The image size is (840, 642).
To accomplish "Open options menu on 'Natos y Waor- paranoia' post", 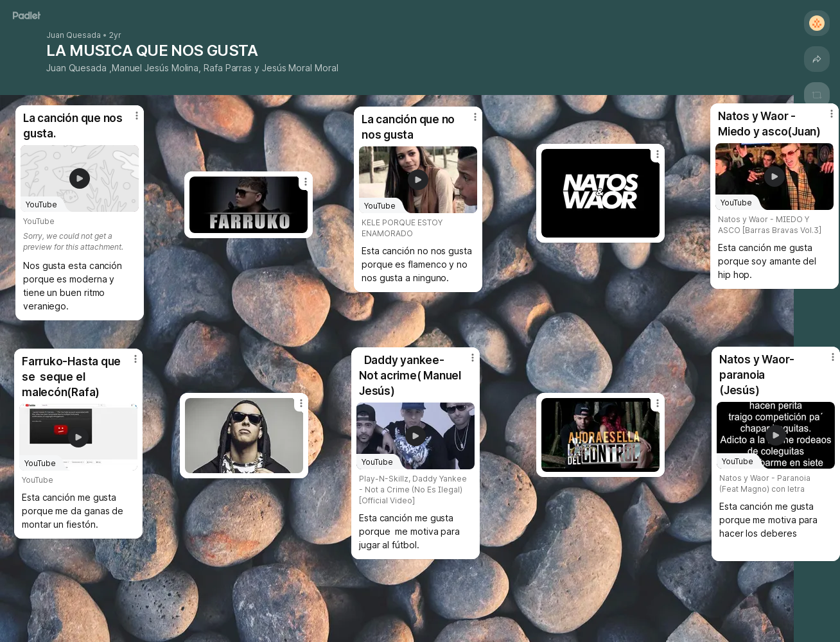I will point(833,357).
